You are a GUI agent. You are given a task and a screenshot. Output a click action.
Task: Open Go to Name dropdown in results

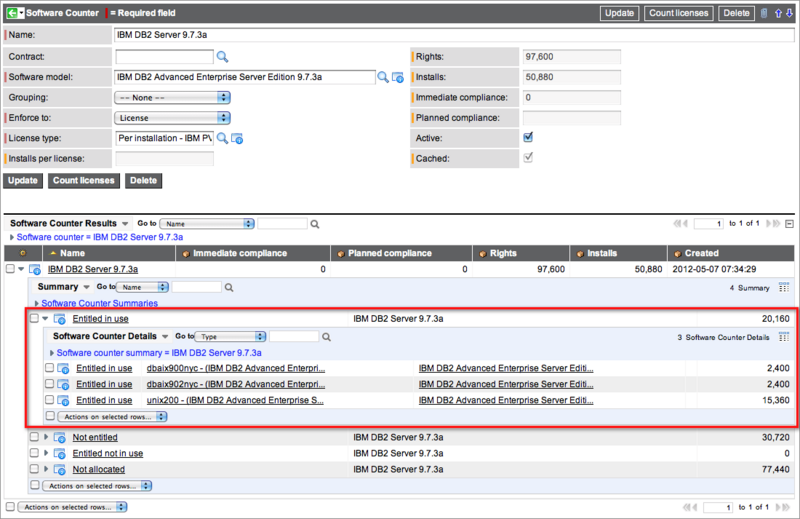(207, 224)
